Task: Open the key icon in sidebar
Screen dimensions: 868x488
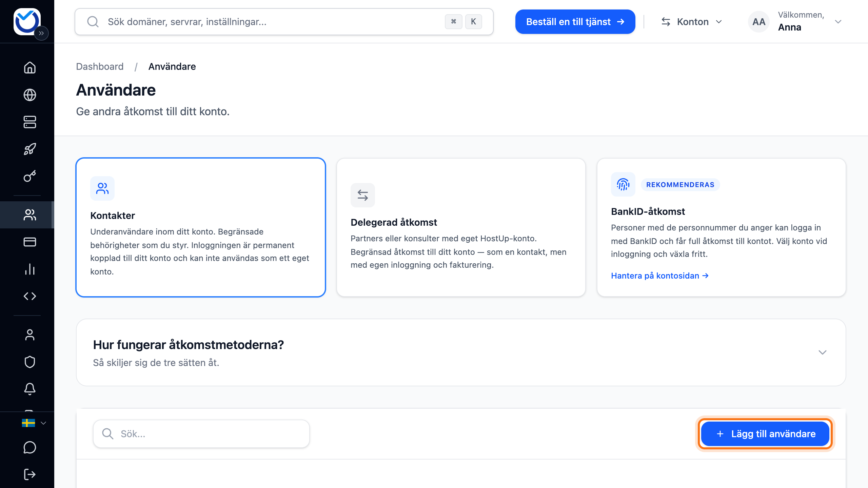Action: (30, 176)
